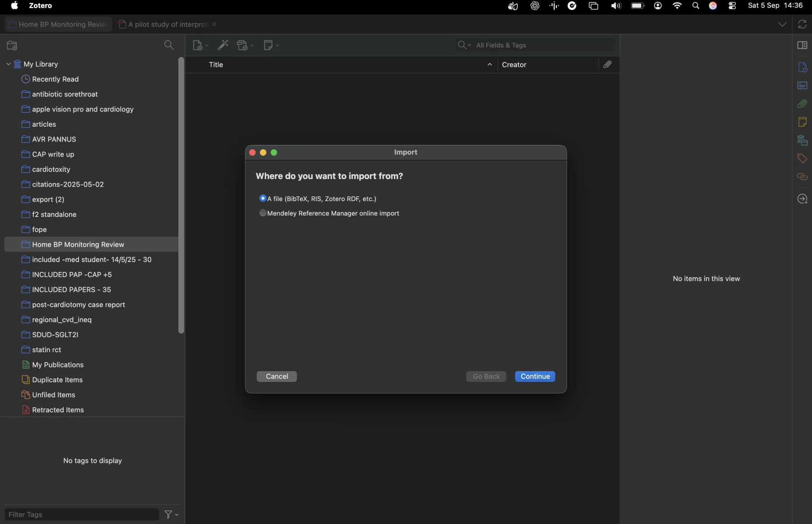Open the Add Attachment dropdown
Viewport: 812px width, 524px height.
pos(245,46)
